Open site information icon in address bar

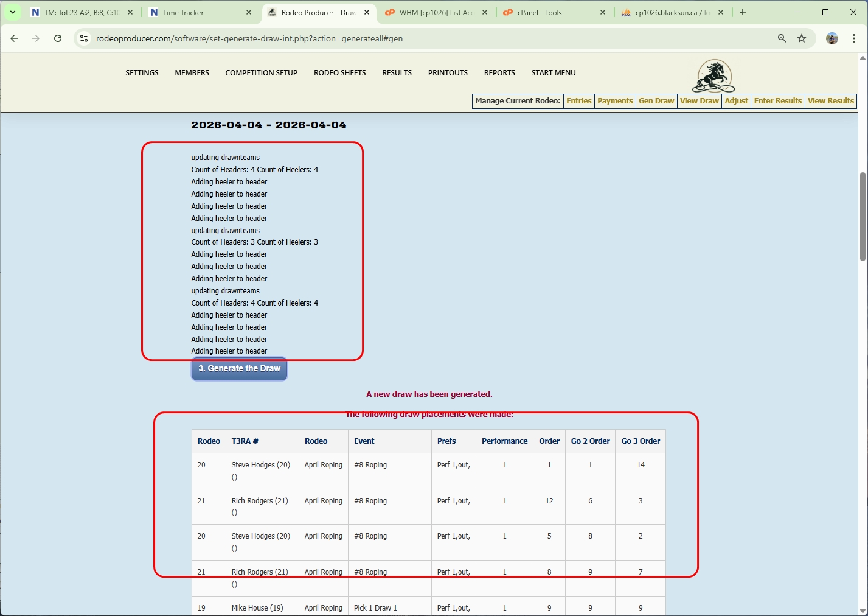(x=84, y=38)
